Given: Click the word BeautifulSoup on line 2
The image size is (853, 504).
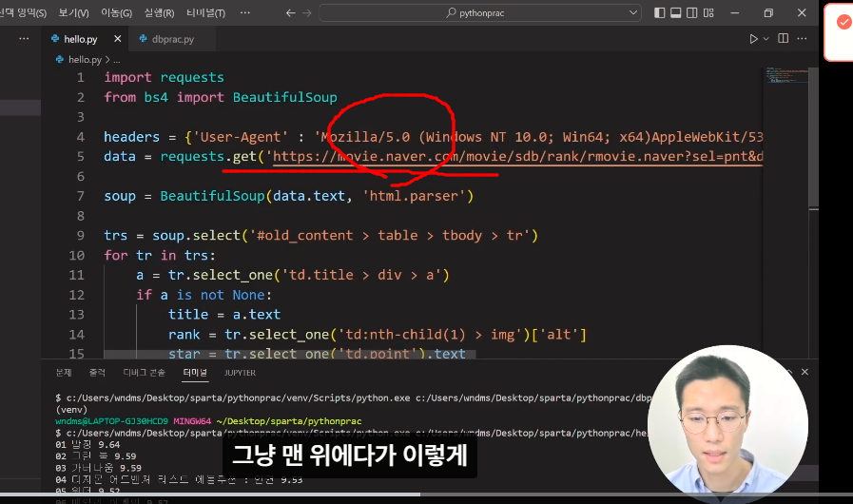Looking at the screenshot, I should click(284, 97).
